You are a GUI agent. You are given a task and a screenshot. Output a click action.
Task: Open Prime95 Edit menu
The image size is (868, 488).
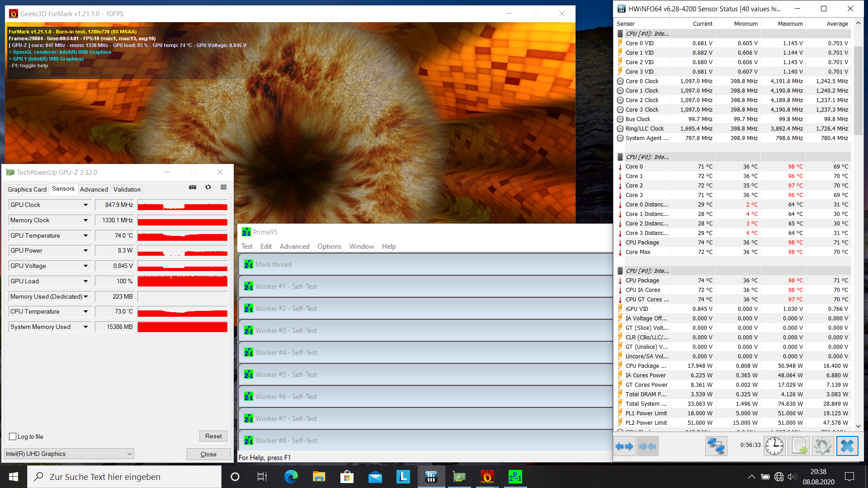pos(266,246)
